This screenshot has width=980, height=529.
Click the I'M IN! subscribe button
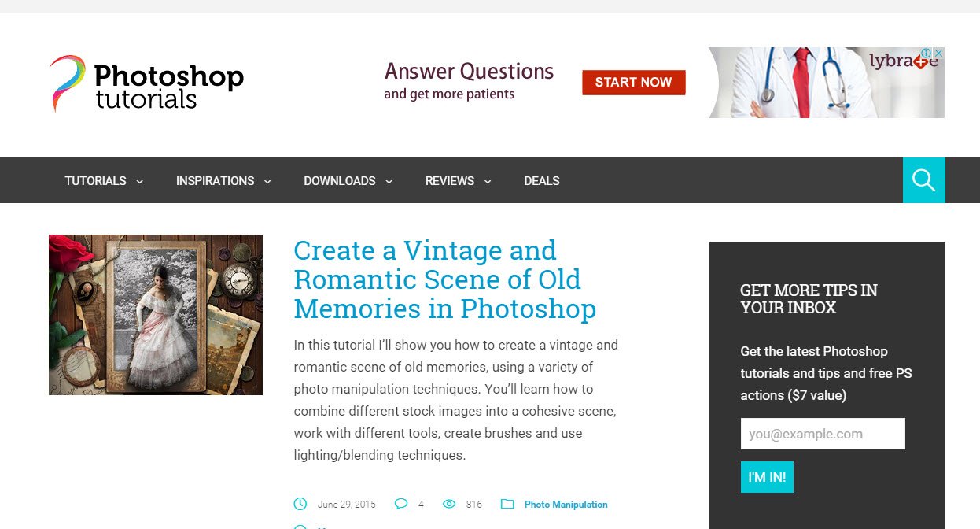coord(767,477)
